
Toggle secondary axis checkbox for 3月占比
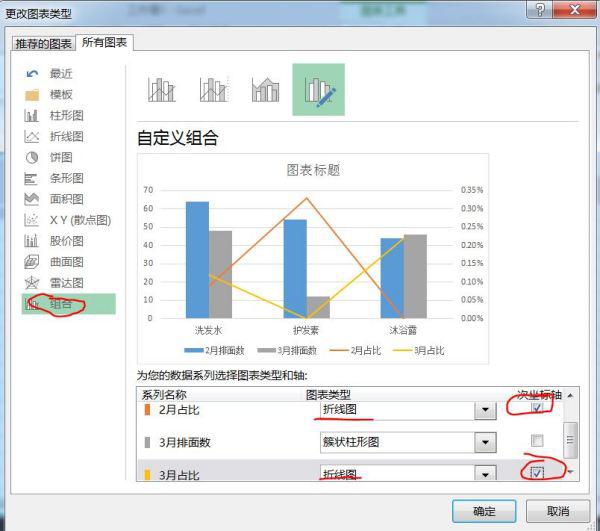[538, 472]
